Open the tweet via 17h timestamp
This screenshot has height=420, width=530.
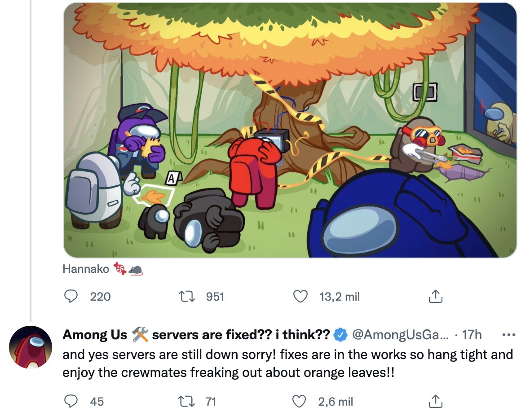pyautogui.click(x=472, y=335)
